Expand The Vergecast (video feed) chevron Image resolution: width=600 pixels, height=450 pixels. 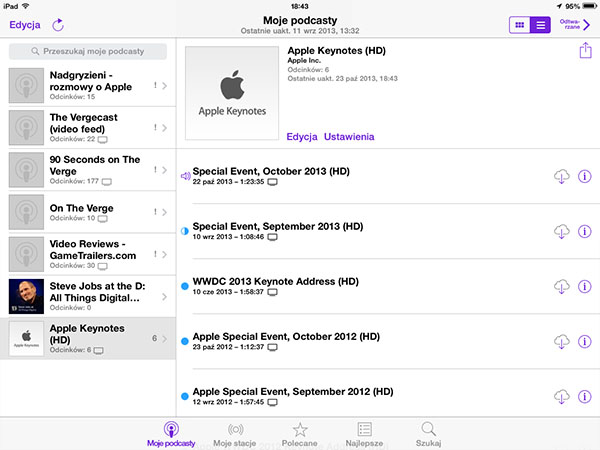pyautogui.click(x=165, y=128)
